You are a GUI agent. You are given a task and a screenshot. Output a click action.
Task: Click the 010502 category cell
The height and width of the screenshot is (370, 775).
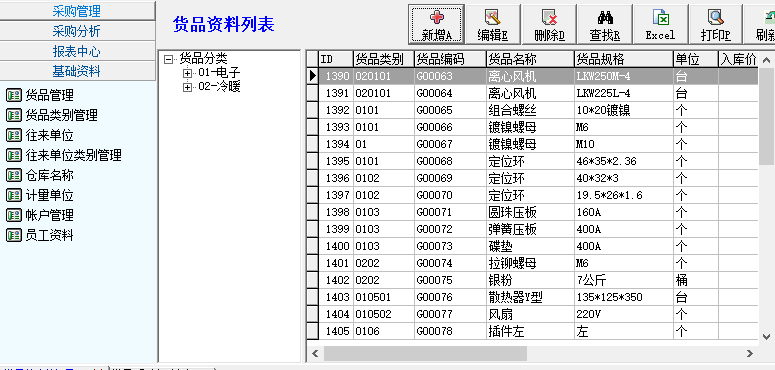pos(384,314)
